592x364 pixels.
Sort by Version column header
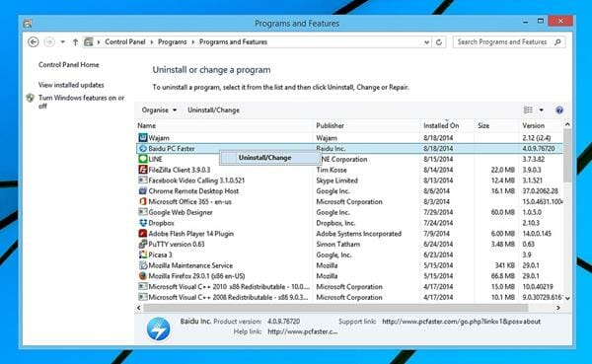click(533, 125)
